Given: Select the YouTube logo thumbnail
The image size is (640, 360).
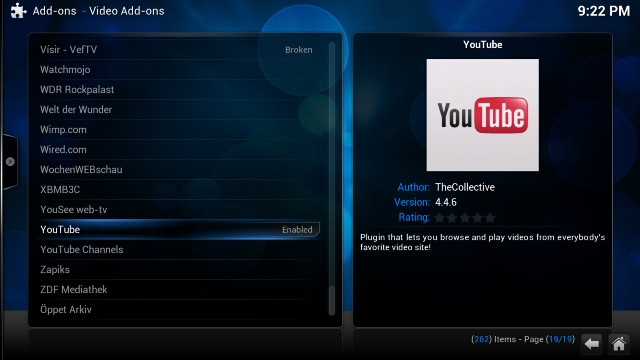Looking at the screenshot, I should pos(482,115).
